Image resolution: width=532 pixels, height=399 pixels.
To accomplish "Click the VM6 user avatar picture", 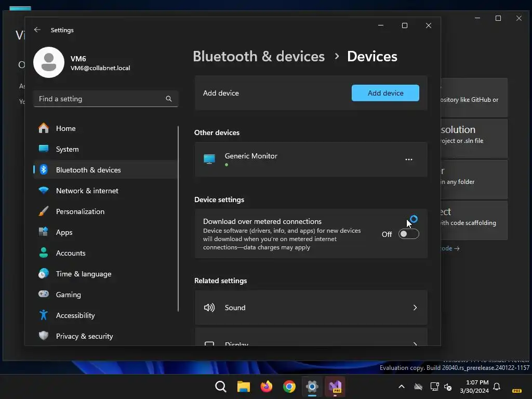I will 49,62.
